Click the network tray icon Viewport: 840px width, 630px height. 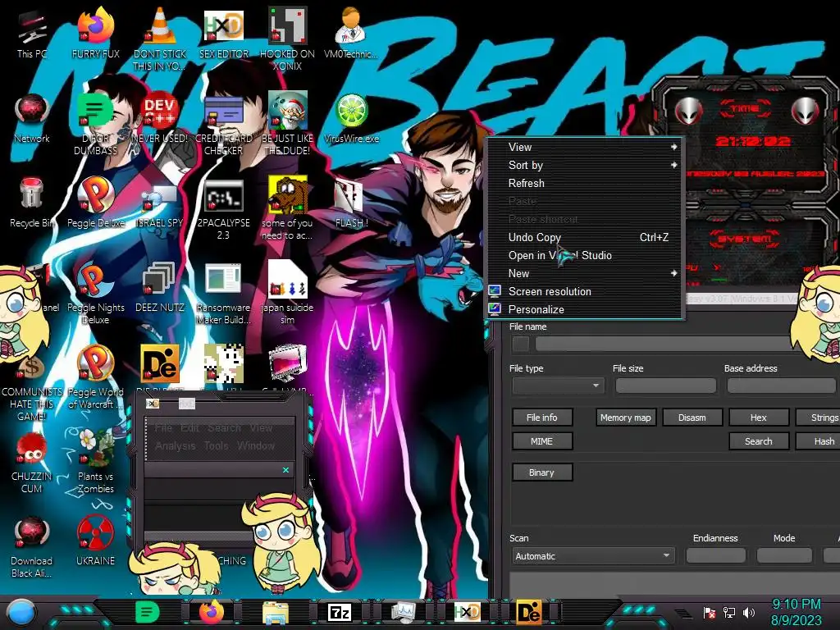click(729, 612)
